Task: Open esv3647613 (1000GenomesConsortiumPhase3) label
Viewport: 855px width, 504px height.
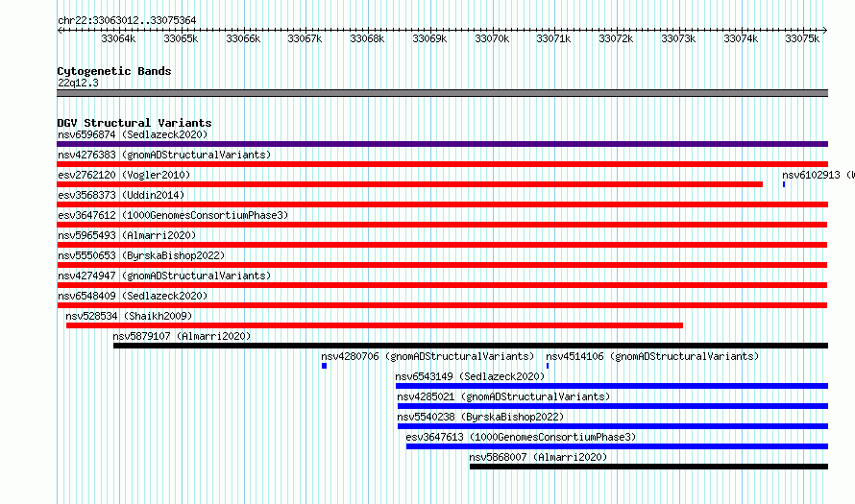Action: (521, 437)
